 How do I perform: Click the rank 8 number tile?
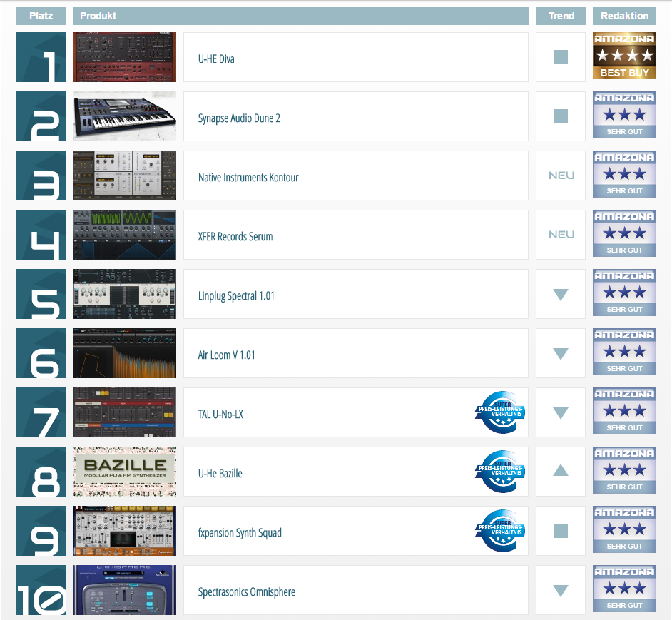pos(41,471)
